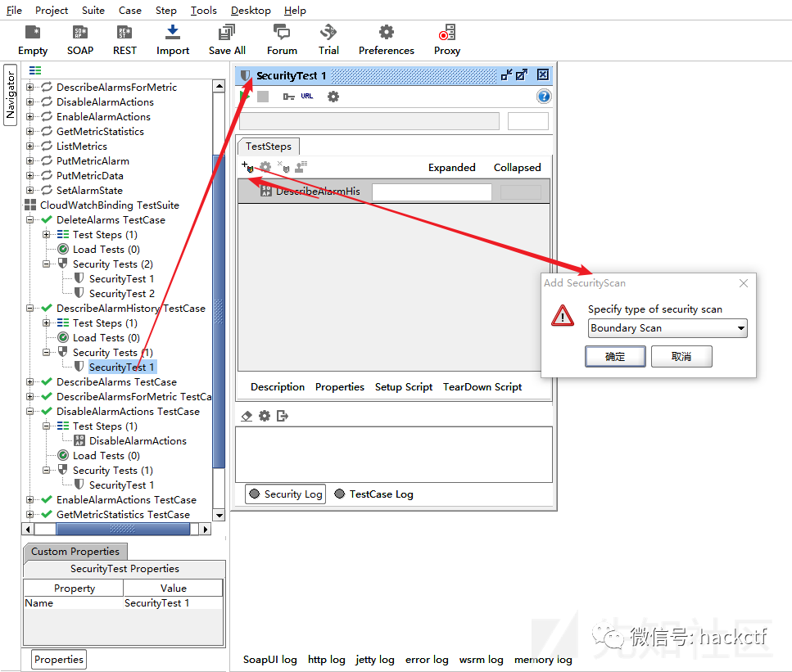Toggle the Description panel
The image size is (792, 672).
click(x=278, y=386)
